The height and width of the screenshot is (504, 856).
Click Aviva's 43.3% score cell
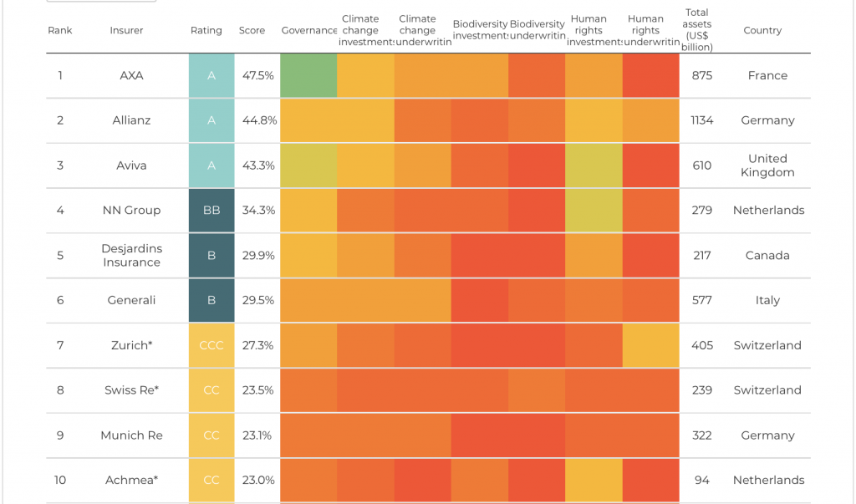point(258,165)
